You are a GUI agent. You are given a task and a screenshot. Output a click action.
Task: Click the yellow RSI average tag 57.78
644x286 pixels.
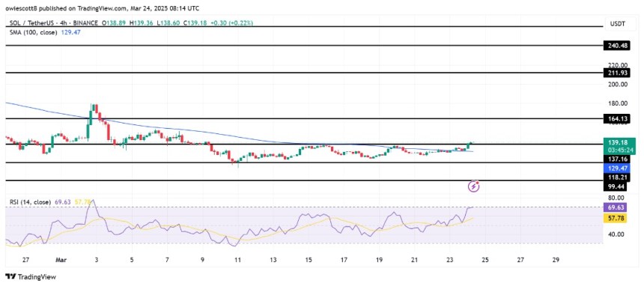[616, 219]
